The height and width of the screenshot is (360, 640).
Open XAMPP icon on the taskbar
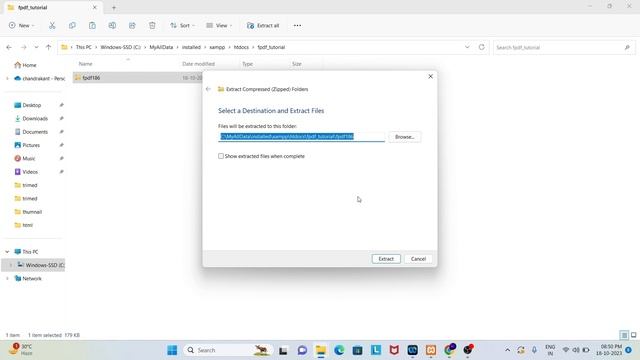pos(431,350)
